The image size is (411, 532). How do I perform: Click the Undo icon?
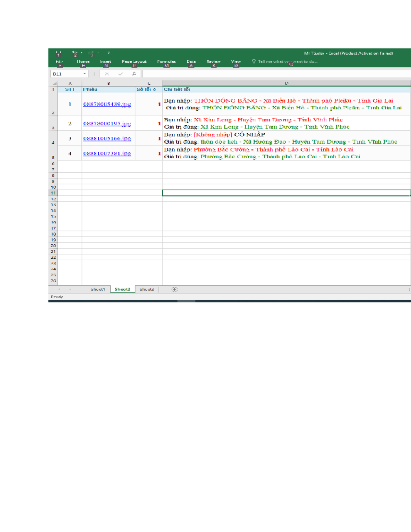click(74, 52)
